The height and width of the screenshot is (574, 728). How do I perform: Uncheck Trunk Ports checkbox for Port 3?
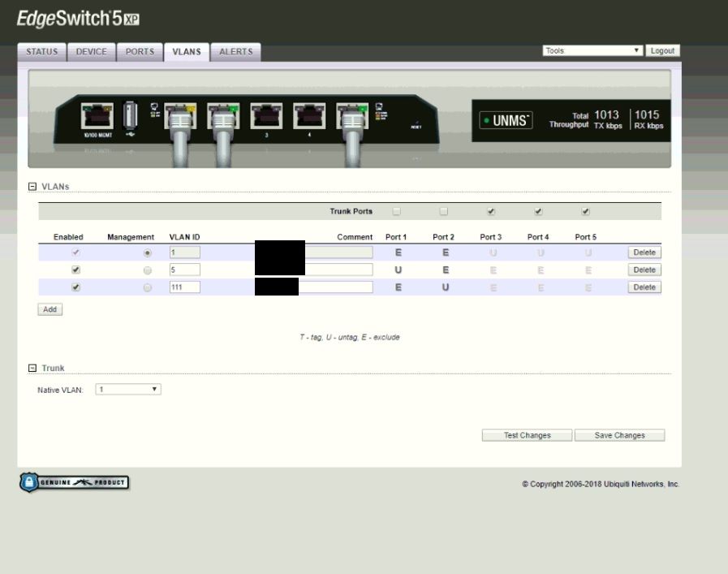(x=491, y=212)
